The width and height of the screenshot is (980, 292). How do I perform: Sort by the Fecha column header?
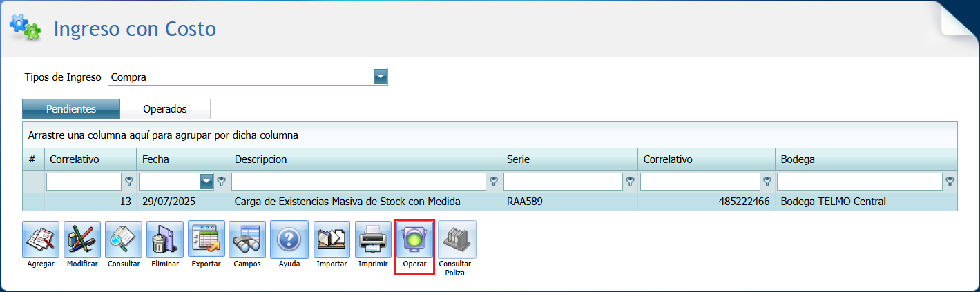coord(183,159)
